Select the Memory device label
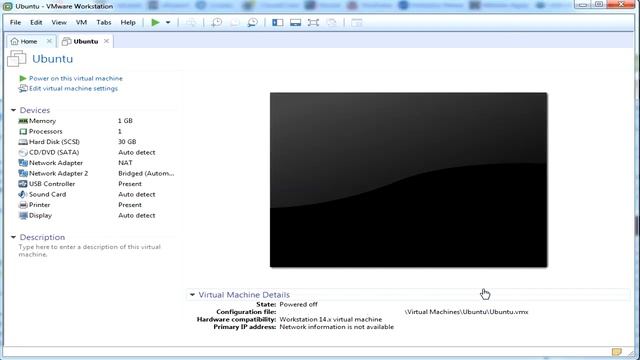Viewport: 640px width, 360px height. click(x=42, y=121)
